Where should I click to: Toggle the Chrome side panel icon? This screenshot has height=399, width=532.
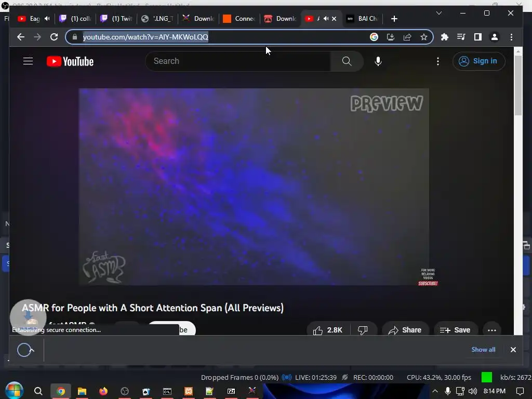(478, 37)
